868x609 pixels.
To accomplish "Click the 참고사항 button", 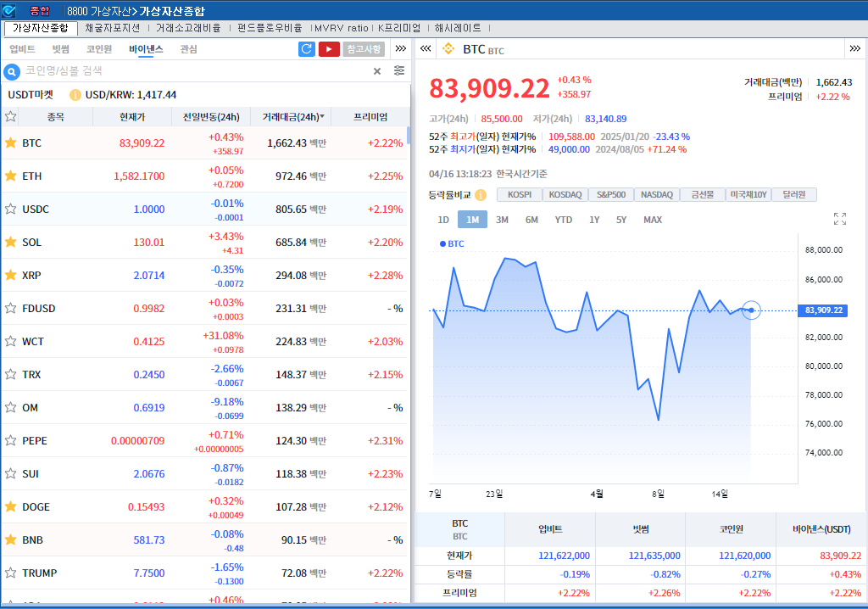I will pos(364,49).
